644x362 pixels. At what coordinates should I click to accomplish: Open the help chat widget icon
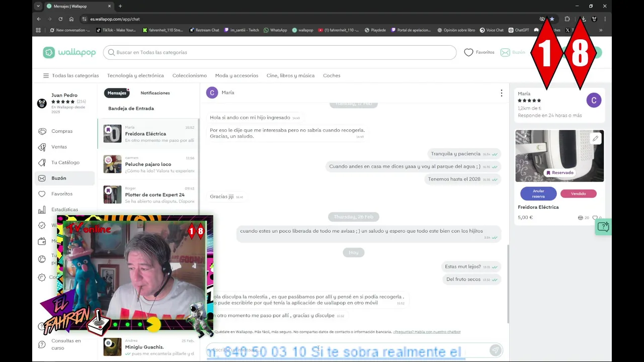[x=603, y=227]
